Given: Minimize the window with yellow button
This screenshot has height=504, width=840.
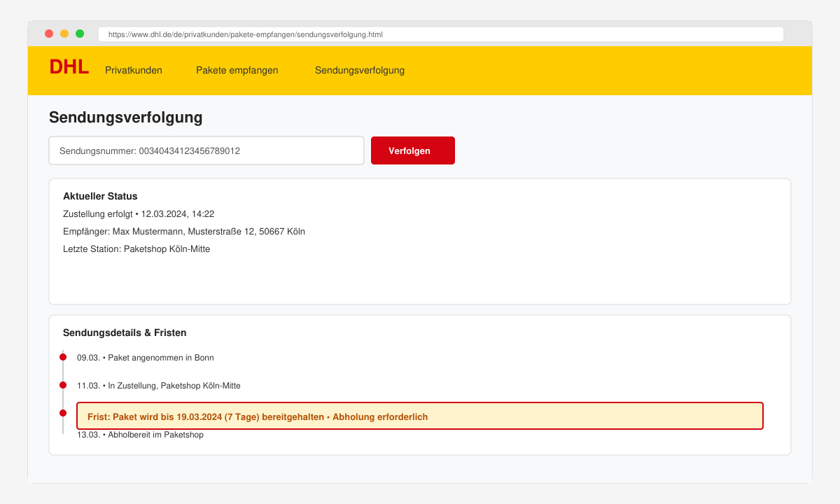Looking at the screenshot, I should click(64, 34).
